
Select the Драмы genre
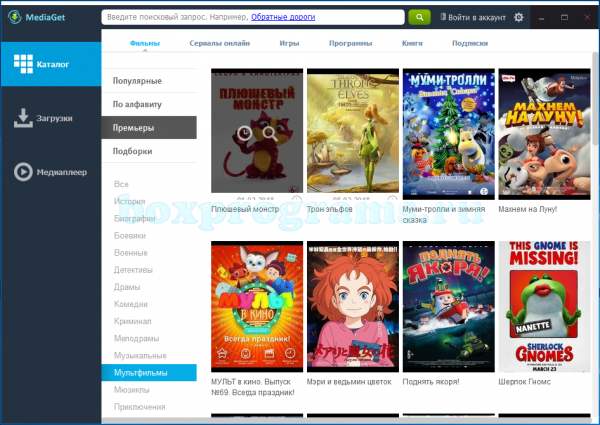(127, 287)
